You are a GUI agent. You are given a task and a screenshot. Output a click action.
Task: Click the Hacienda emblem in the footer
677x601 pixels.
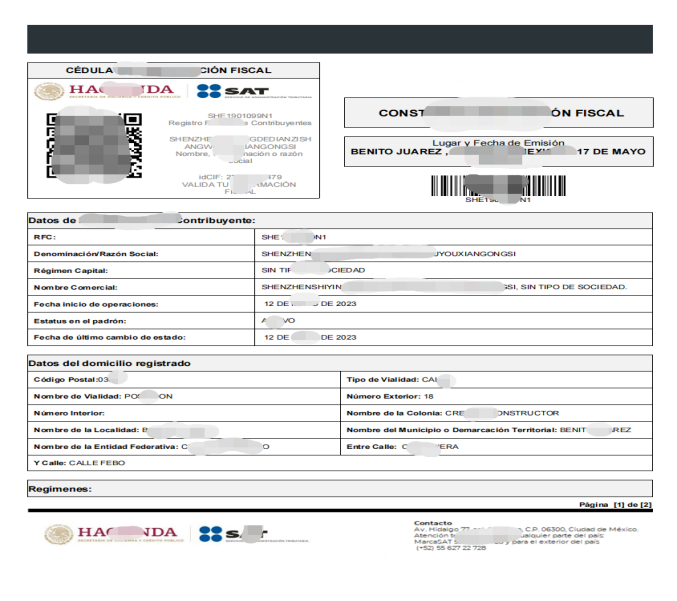tap(59, 534)
